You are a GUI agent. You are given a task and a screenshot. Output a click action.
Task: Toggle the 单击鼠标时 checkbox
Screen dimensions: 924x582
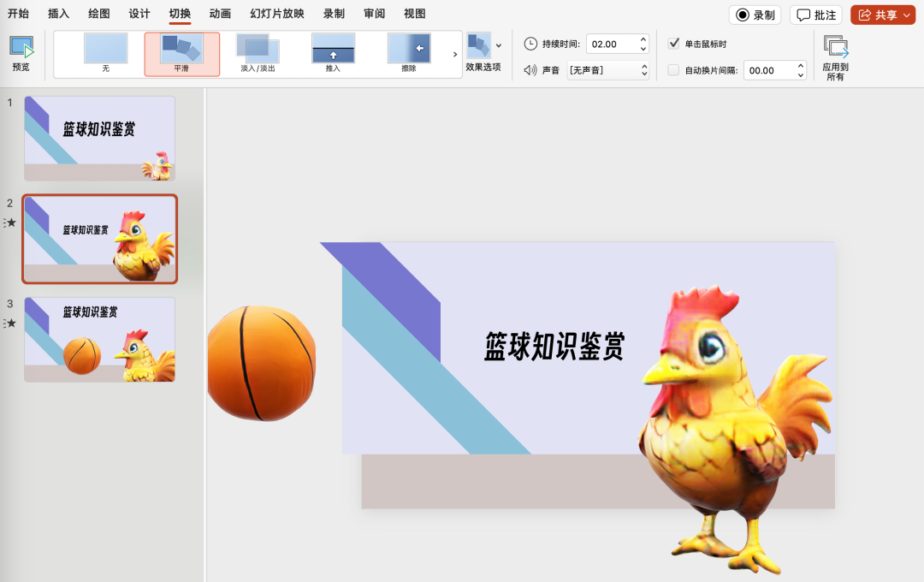673,43
